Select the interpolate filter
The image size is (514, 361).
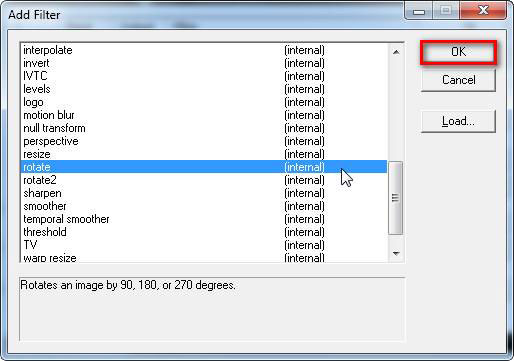click(204, 50)
